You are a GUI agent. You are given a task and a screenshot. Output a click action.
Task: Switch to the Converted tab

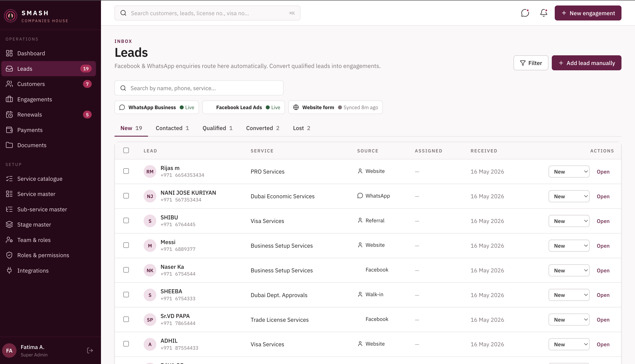[x=263, y=128]
